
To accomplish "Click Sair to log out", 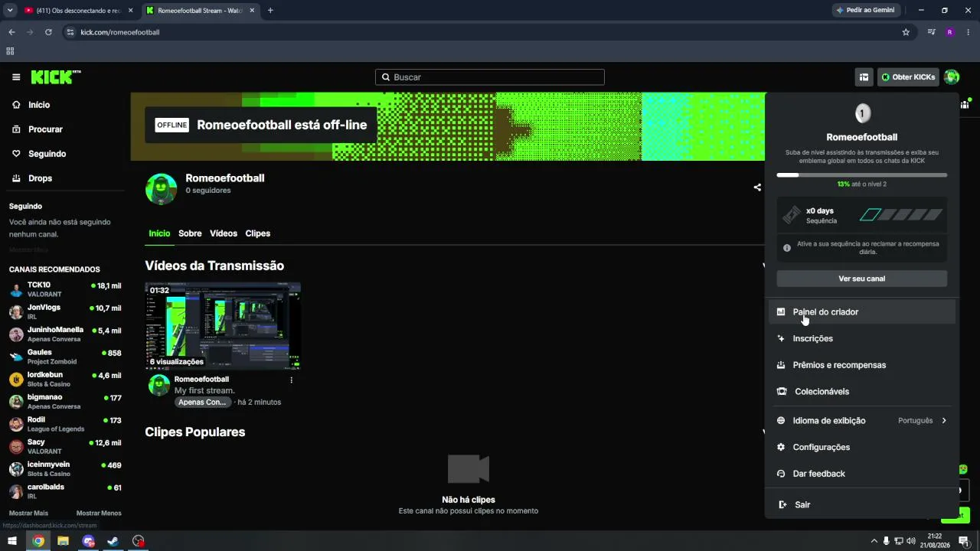I will coord(862,505).
